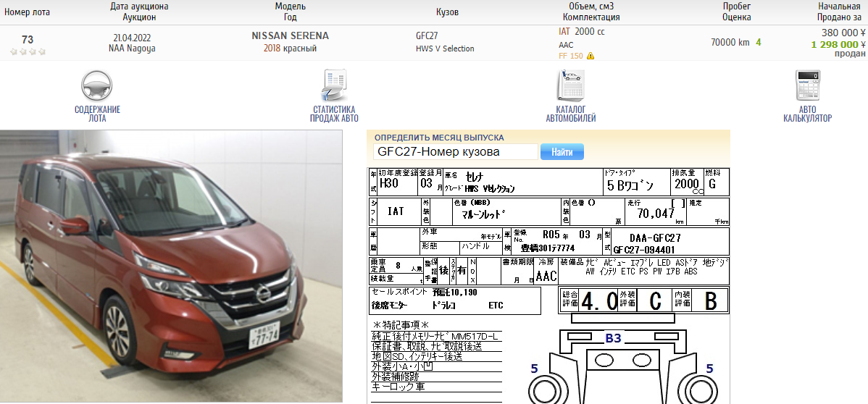Launch the auto calculator icon
This screenshot has width=868, height=404.
(807, 85)
